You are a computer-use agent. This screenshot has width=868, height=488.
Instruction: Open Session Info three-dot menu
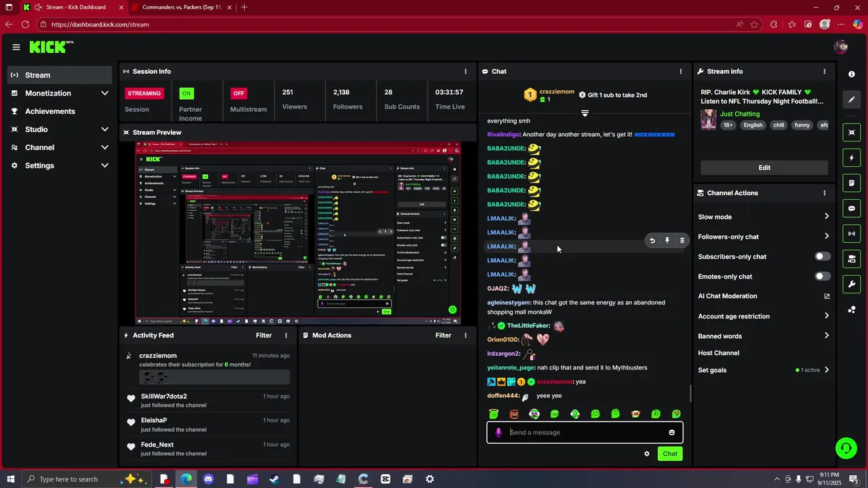tap(465, 71)
